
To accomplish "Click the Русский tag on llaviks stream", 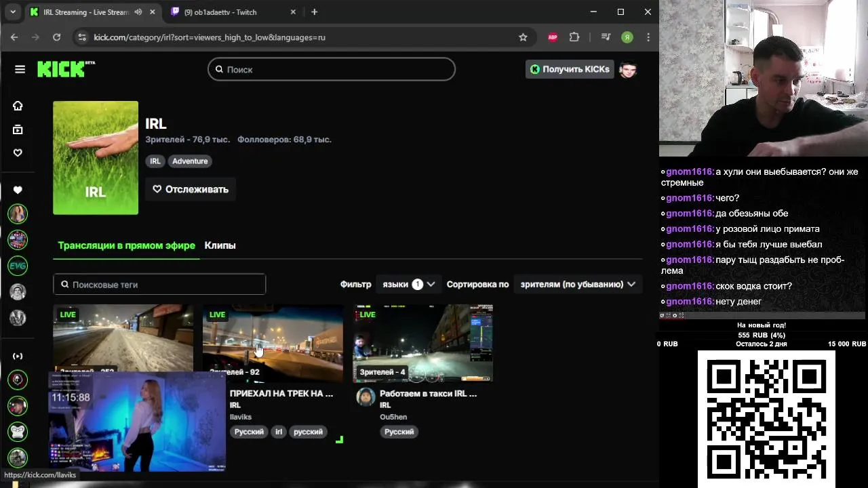I will coord(249,432).
